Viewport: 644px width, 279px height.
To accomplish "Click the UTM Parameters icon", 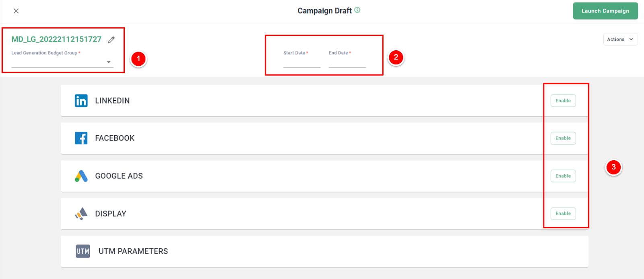I will tap(83, 251).
